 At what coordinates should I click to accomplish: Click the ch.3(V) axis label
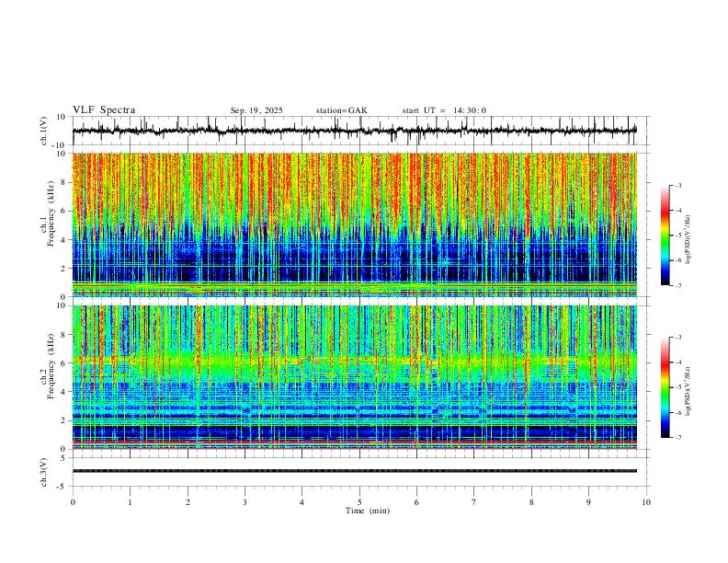pyautogui.click(x=44, y=472)
